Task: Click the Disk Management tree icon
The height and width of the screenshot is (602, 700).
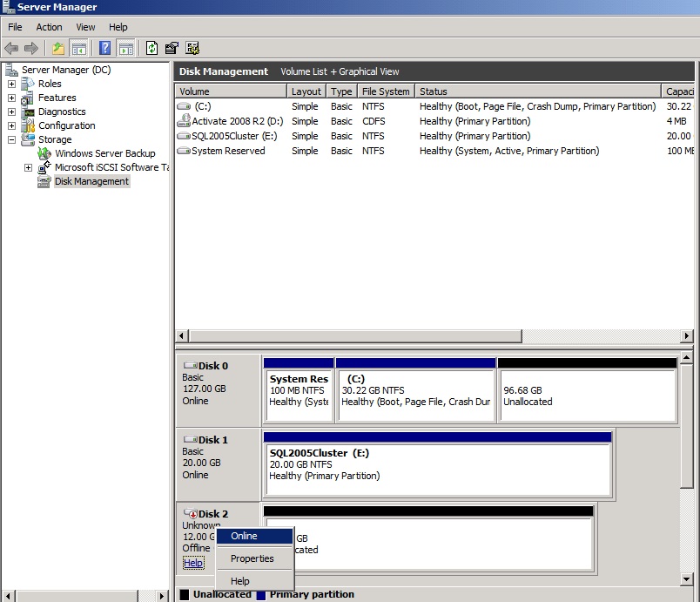Action: pos(44,181)
